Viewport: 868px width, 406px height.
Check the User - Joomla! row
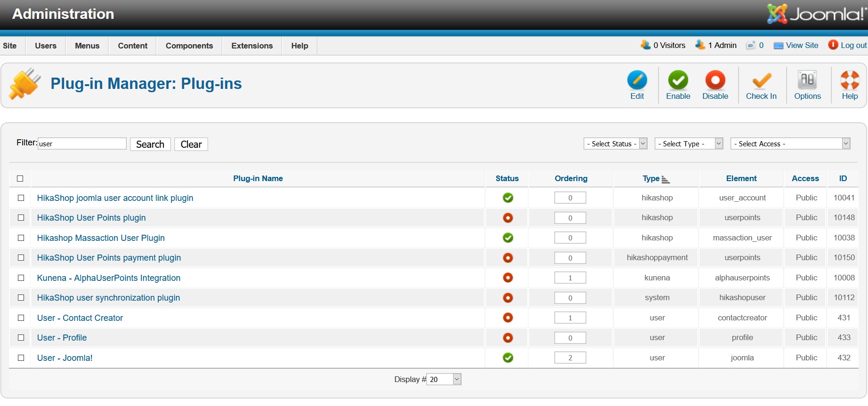[x=21, y=358]
